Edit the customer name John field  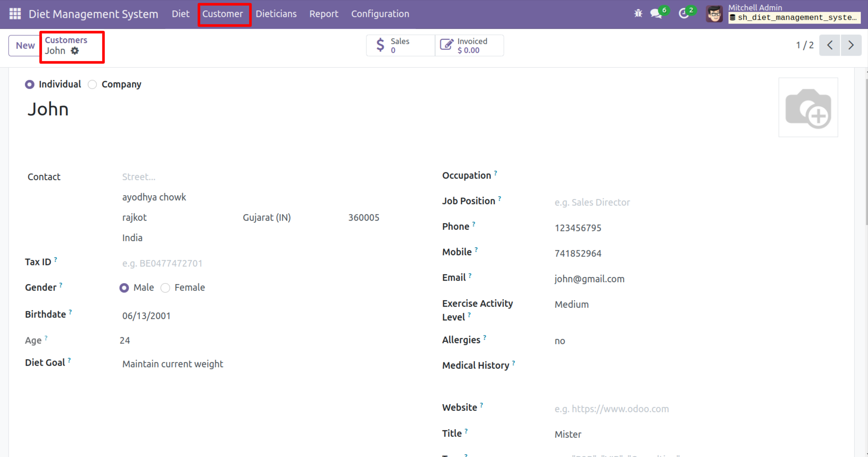coord(48,109)
